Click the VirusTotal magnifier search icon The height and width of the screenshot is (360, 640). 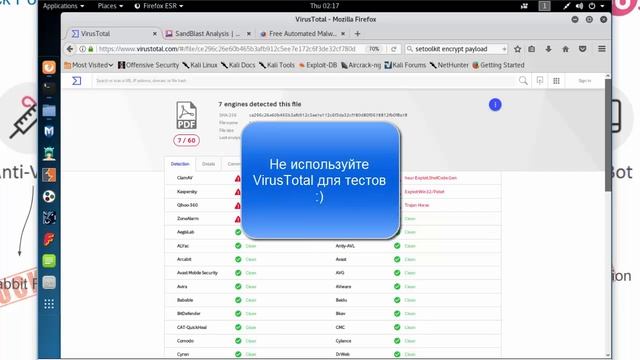(x=523, y=81)
